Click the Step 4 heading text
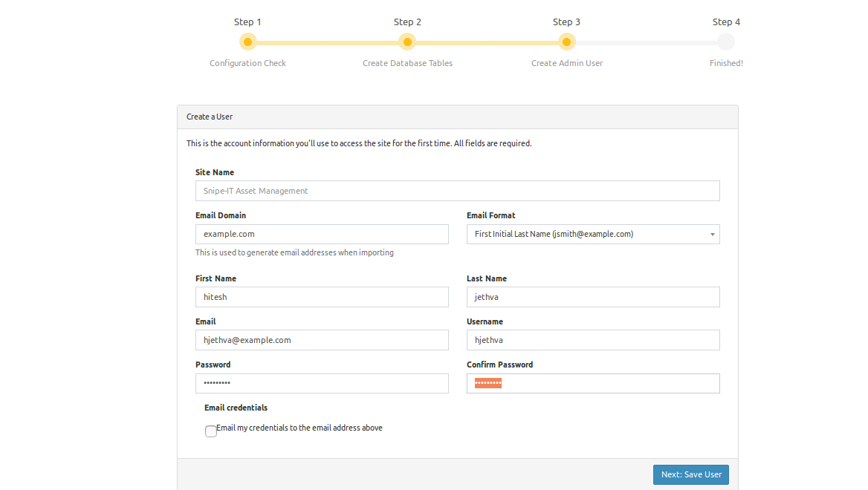This screenshot has height=490, width=868. [x=726, y=22]
